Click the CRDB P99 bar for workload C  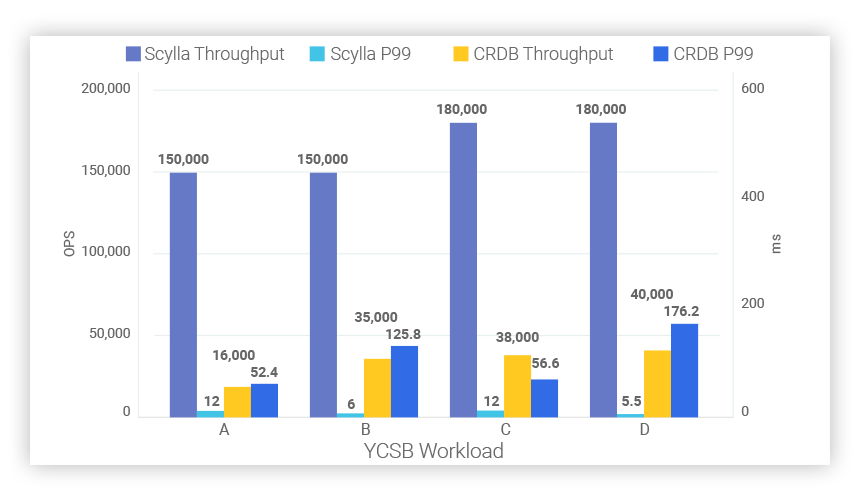click(545, 398)
